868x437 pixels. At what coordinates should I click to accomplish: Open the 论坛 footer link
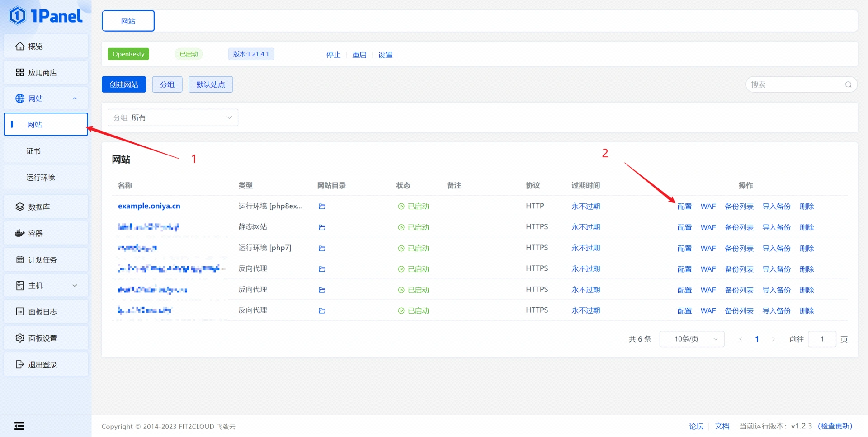[696, 426]
